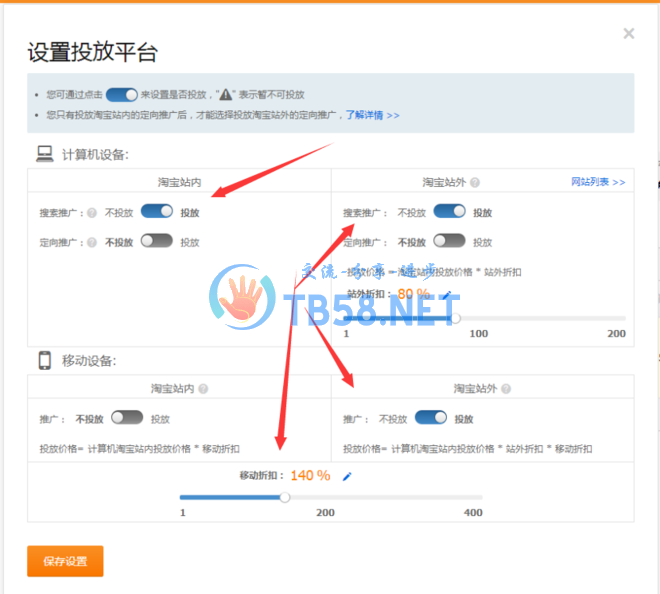
Task: Enable computer 淘宝站外 定向推广 switch
Action: (449, 241)
